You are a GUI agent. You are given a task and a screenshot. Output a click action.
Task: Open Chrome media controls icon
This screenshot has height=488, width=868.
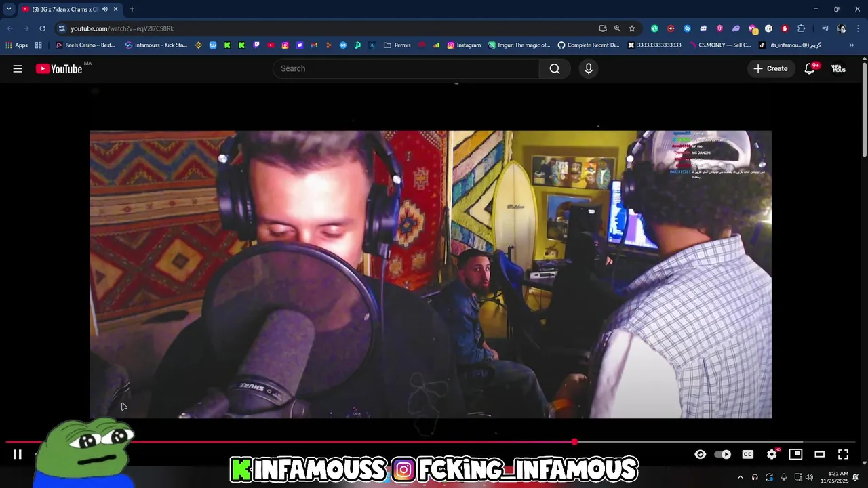point(825,28)
